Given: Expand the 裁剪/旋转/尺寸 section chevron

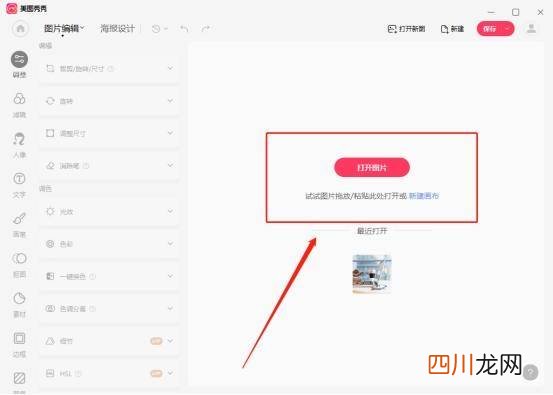Looking at the screenshot, I should tap(170, 68).
